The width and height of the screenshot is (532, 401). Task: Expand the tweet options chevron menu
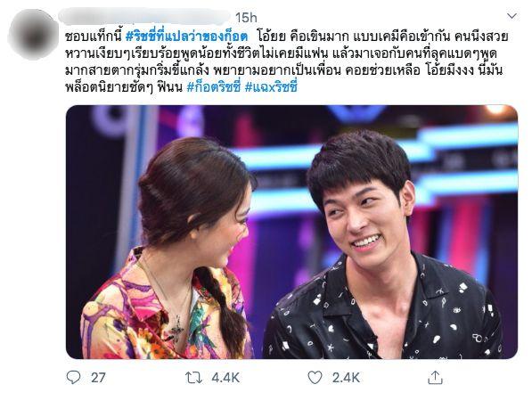click(512, 16)
